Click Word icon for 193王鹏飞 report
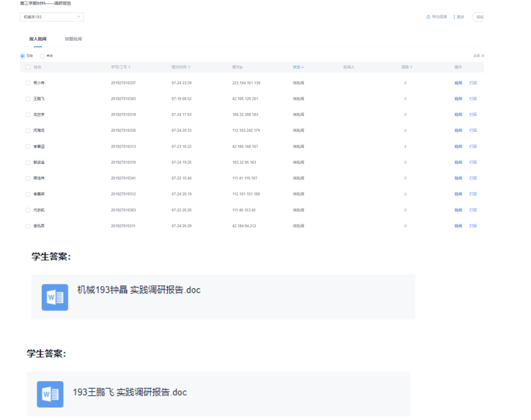Image resolution: width=531 pixels, height=420 pixels. (50, 394)
